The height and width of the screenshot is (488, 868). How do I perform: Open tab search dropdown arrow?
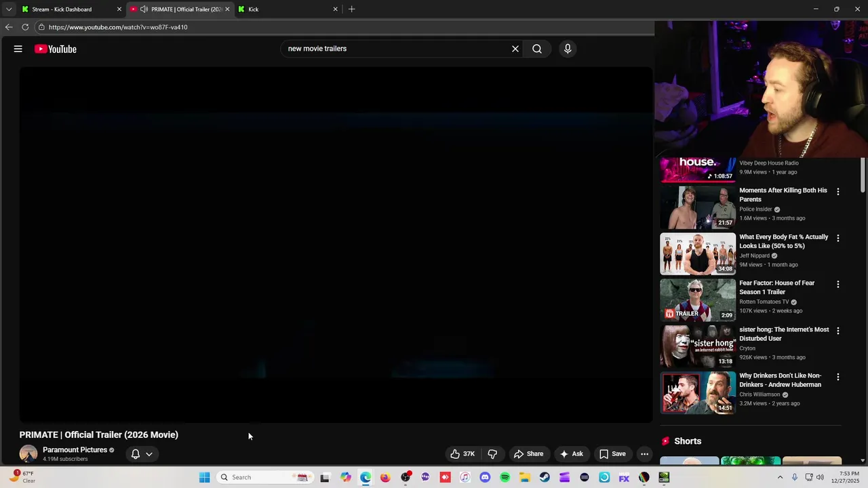click(x=9, y=9)
